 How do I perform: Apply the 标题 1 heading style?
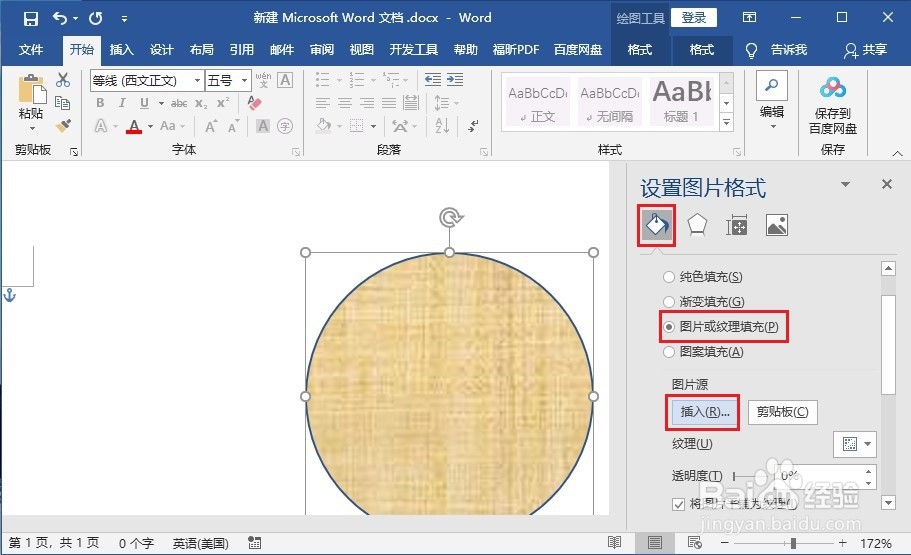682,102
